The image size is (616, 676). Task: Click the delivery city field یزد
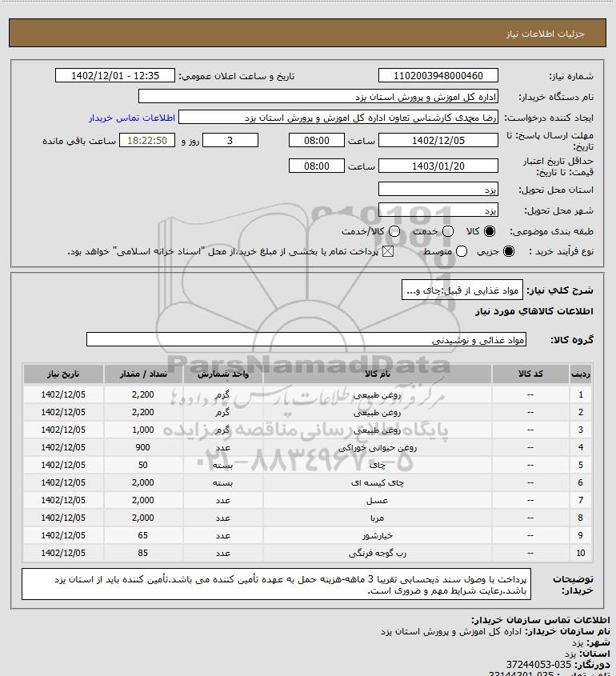438,210
